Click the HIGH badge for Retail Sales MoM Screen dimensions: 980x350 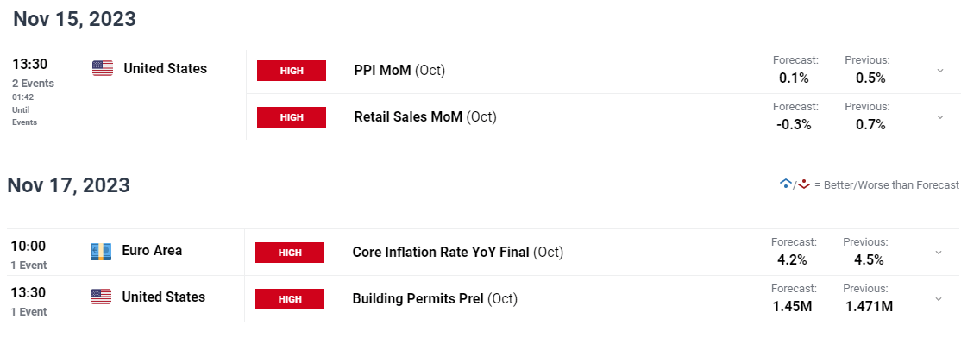(292, 117)
